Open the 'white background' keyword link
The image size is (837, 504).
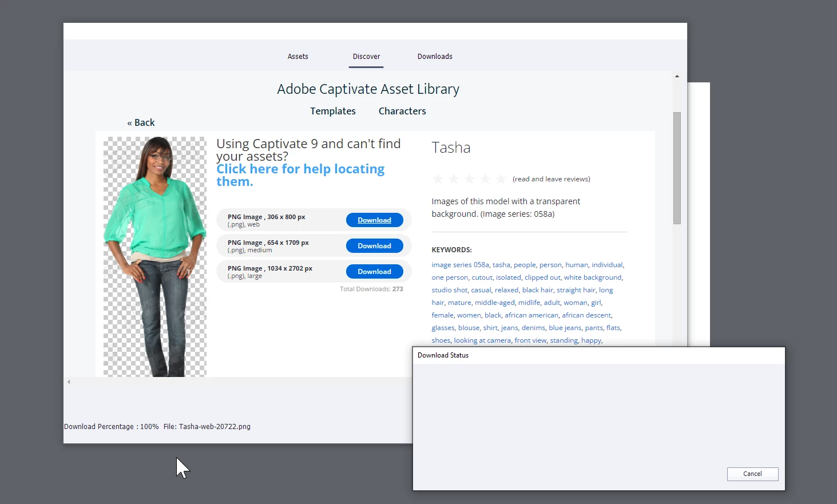[x=593, y=277]
